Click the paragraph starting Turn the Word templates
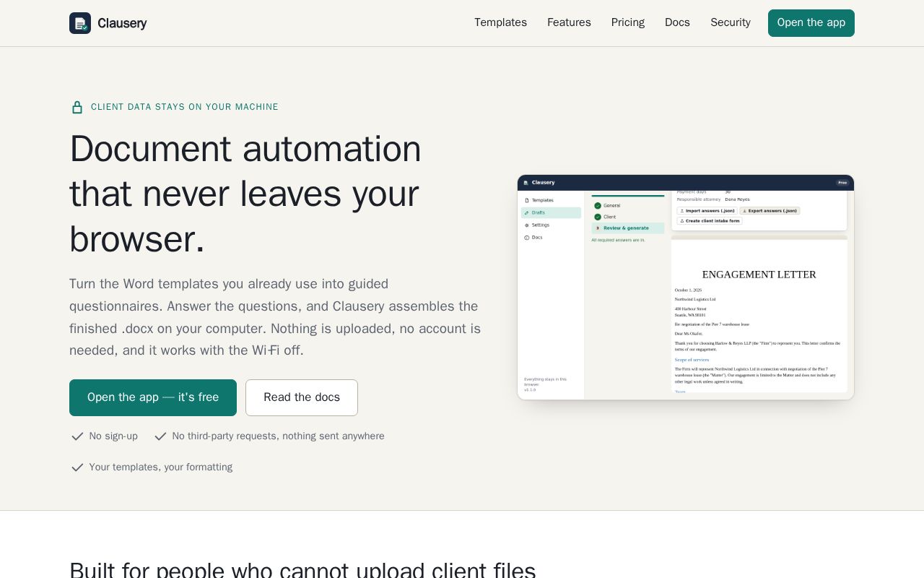 pyautogui.click(x=275, y=317)
